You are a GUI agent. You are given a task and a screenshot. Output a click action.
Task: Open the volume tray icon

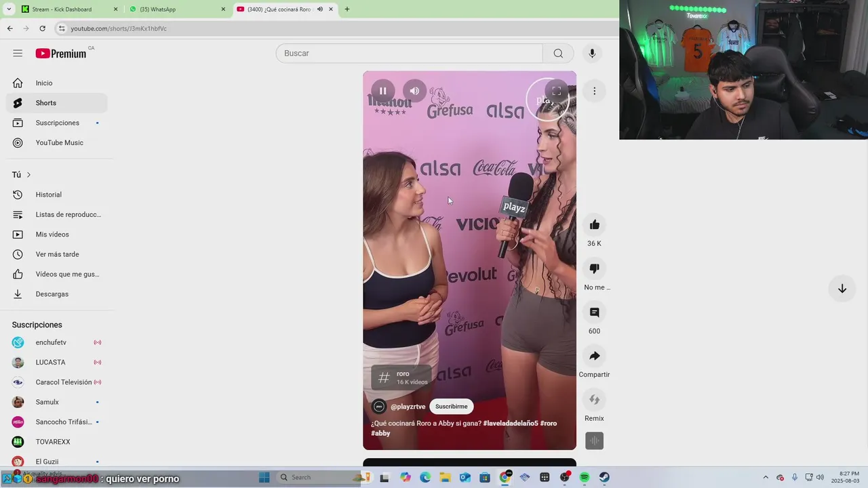[820, 477]
